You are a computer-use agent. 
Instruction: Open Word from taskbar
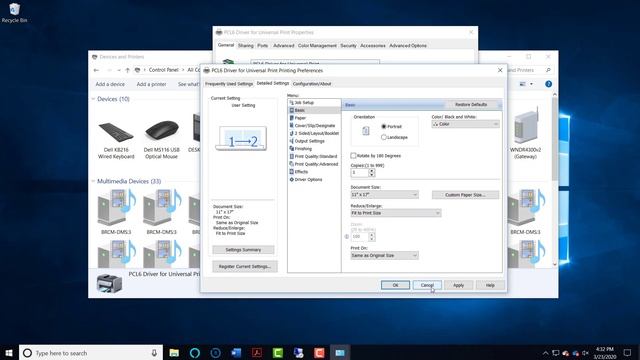236,353
